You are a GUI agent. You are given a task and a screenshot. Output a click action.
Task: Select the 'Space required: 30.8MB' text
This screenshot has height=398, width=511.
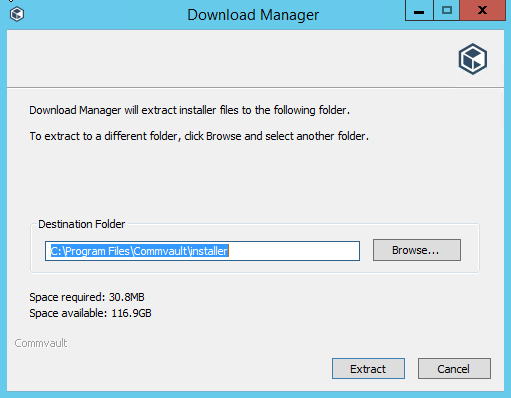click(x=87, y=297)
